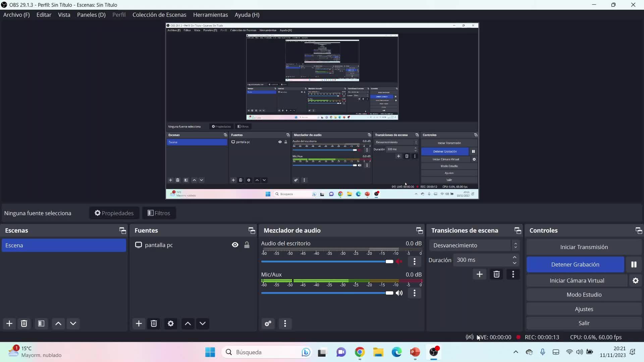Click the Detener Grabación button
Image resolution: width=644 pixels, height=362 pixels.
click(575, 264)
